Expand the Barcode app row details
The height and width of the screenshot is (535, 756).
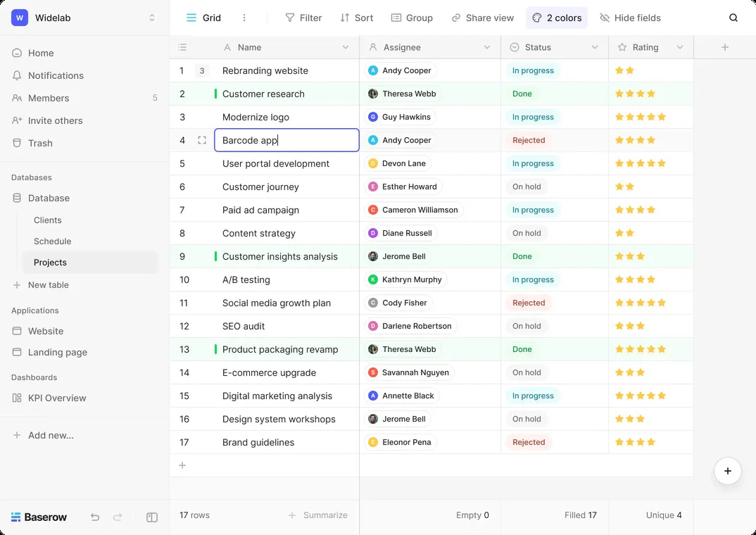(x=202, y=140)
